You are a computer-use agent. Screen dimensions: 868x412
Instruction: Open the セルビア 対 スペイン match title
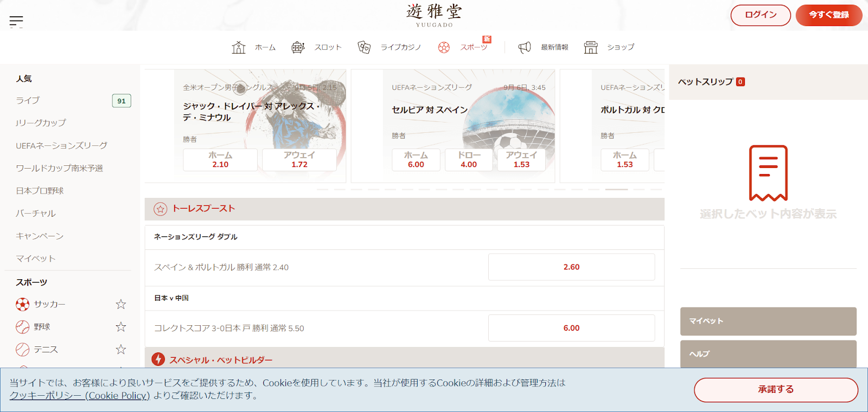(x=430, y=110)
